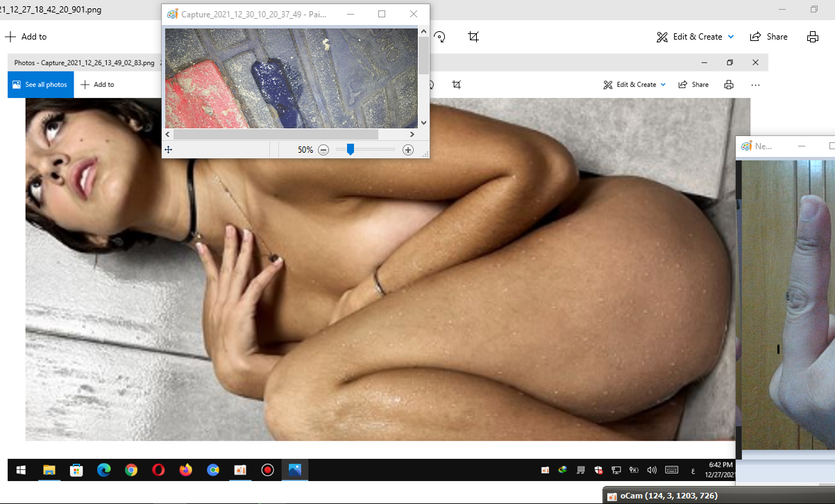Click the Paint horizontal scrollbar right arrow
Screen dimensions: 835x504
coord(412,134)
